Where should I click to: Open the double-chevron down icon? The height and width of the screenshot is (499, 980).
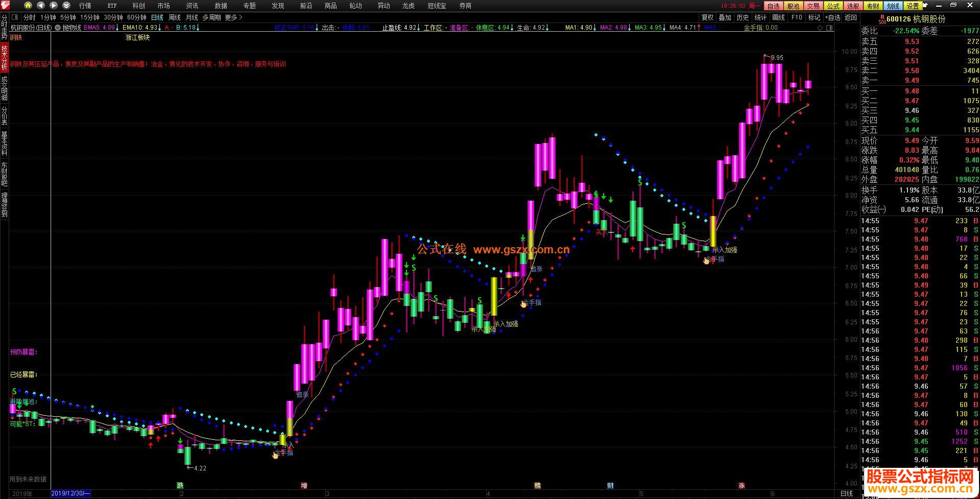(x=66, y=6)
